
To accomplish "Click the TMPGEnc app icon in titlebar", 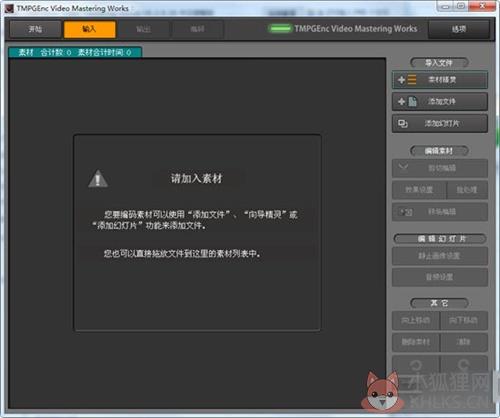I will (9, 9).
